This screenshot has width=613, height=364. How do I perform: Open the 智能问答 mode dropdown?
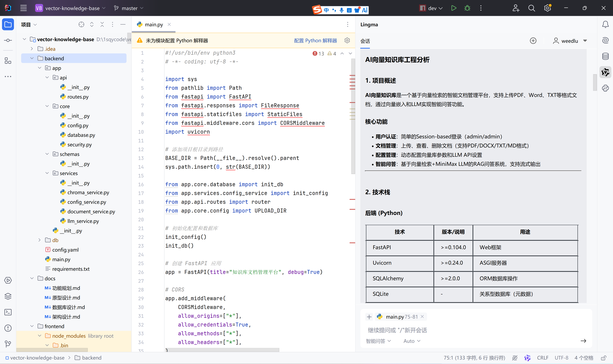(x=378, y=341)
